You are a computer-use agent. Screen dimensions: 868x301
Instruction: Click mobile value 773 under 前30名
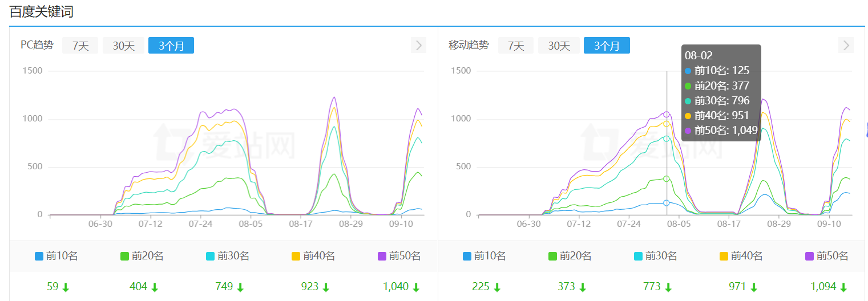coord(652,286)
